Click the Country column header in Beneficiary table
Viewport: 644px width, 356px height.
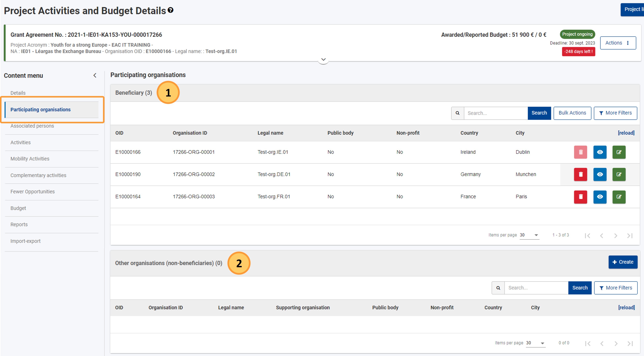tap(469, 133)
